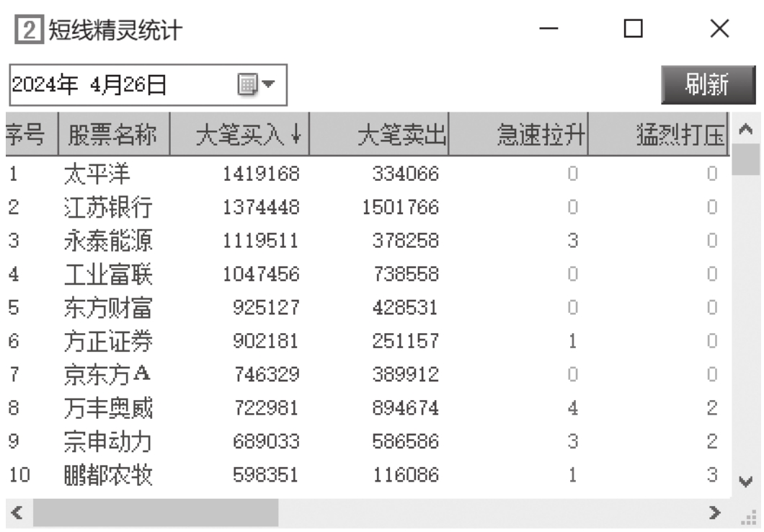Screen dimensions: 764x532
Task: Click the 序号 column header
Action: 32,134
